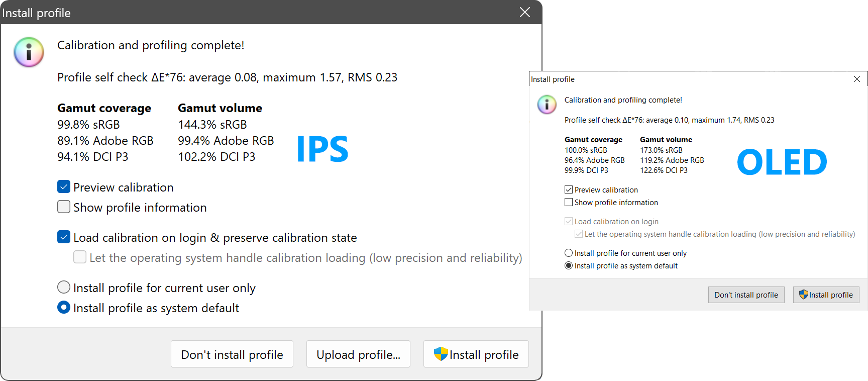Image resolution: width=868 pixels, height=381 pixels.
Task: Choose current user only in OLED dialog
Action: click(569, 253)
